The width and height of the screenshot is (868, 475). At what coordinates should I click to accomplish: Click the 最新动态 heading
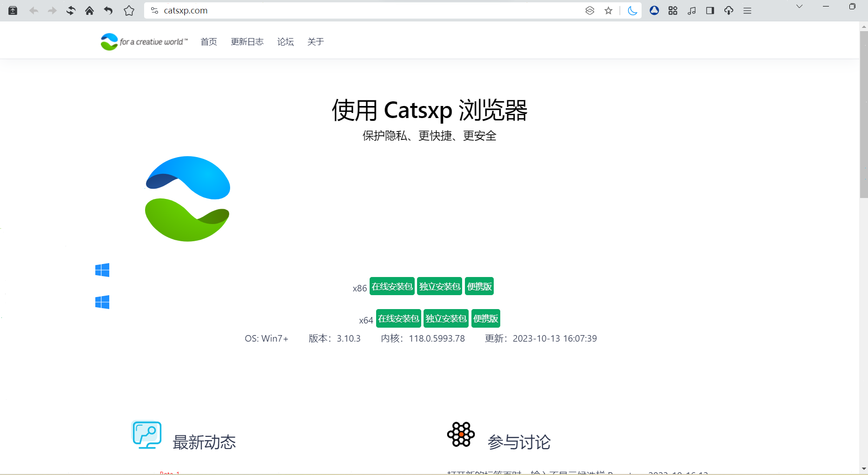click(x=204, y=442)
